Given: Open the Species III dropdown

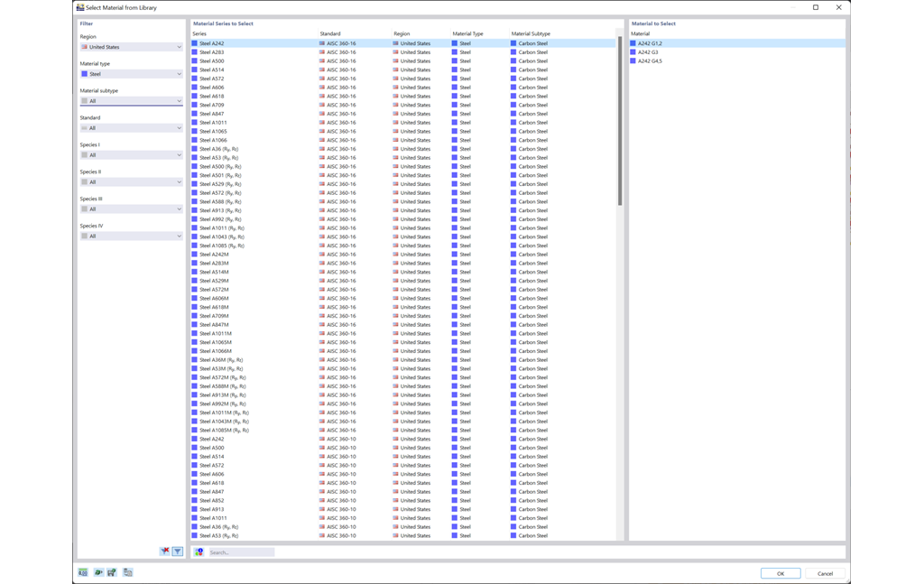Looking at the screenshot, I should (x=132, y=209).
